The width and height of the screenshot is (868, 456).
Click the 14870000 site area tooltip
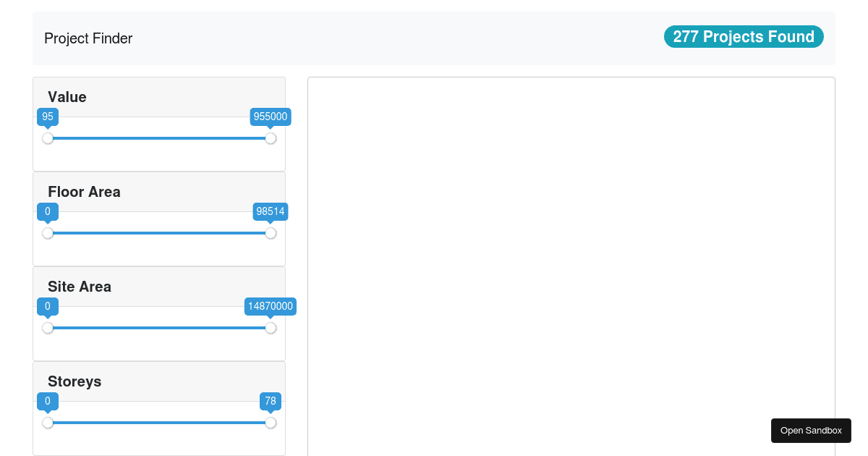point(271,306)
